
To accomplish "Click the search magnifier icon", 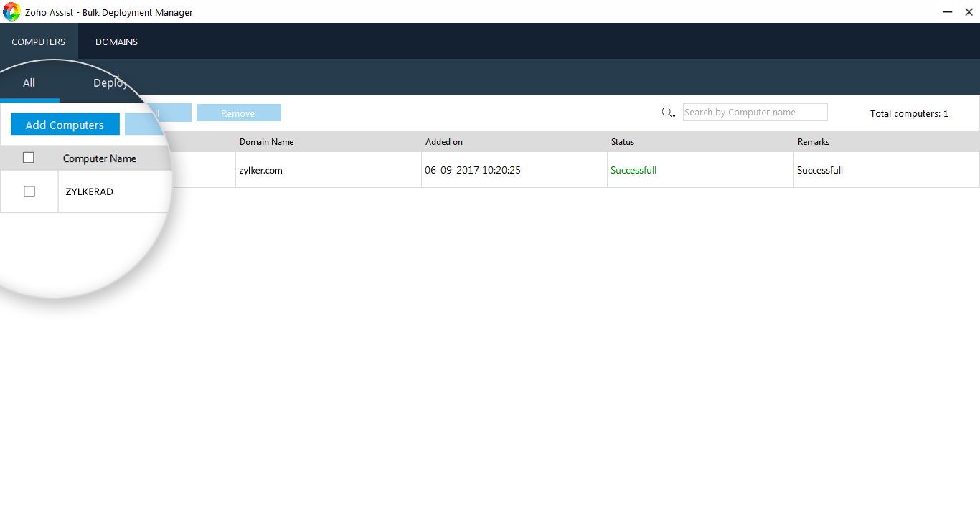I will point(667,113).
